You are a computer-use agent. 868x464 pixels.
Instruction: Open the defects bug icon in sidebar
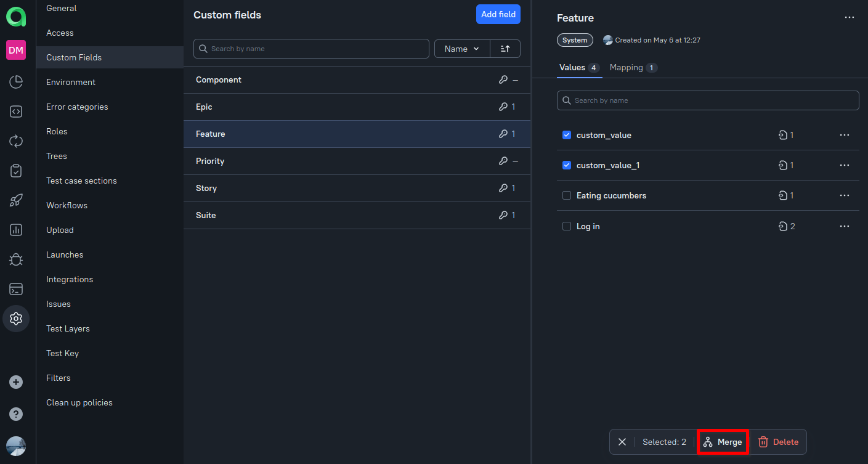pos(16,259)
